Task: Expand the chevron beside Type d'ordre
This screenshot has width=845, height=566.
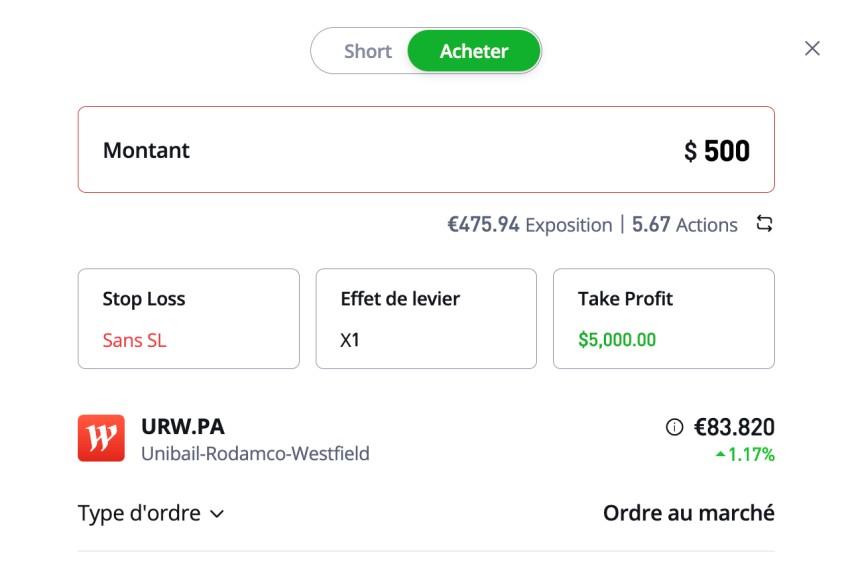Action: pyautogui.click(x=217, y=514)
